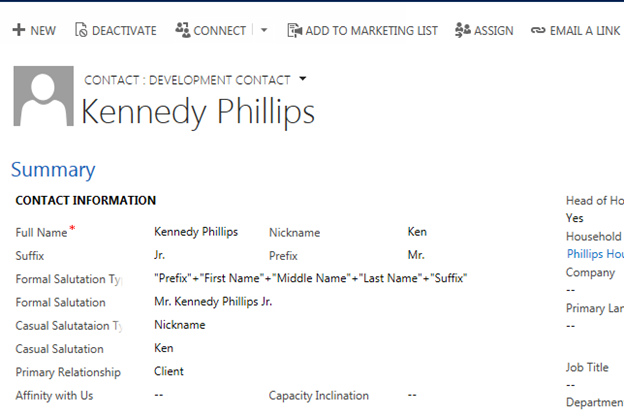Click the Connect people icon
This screenshot has height=416, width=624.
click(182, 31)
